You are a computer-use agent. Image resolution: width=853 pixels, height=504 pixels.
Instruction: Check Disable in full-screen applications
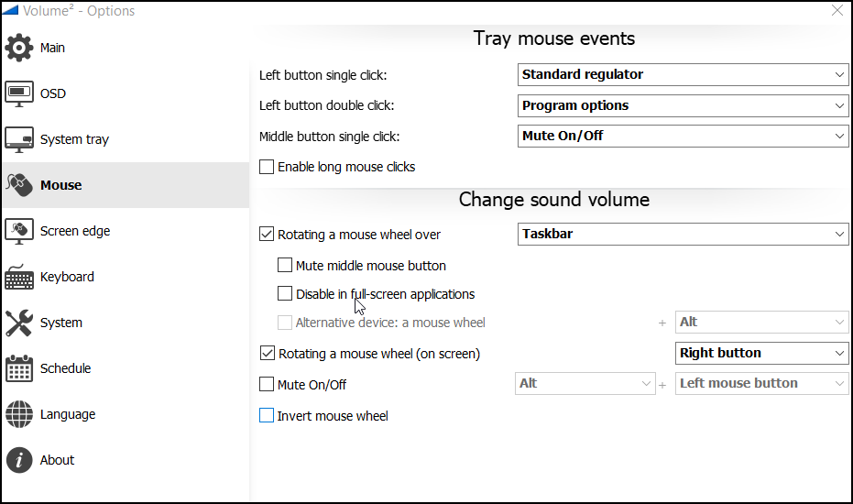(285, 294)
